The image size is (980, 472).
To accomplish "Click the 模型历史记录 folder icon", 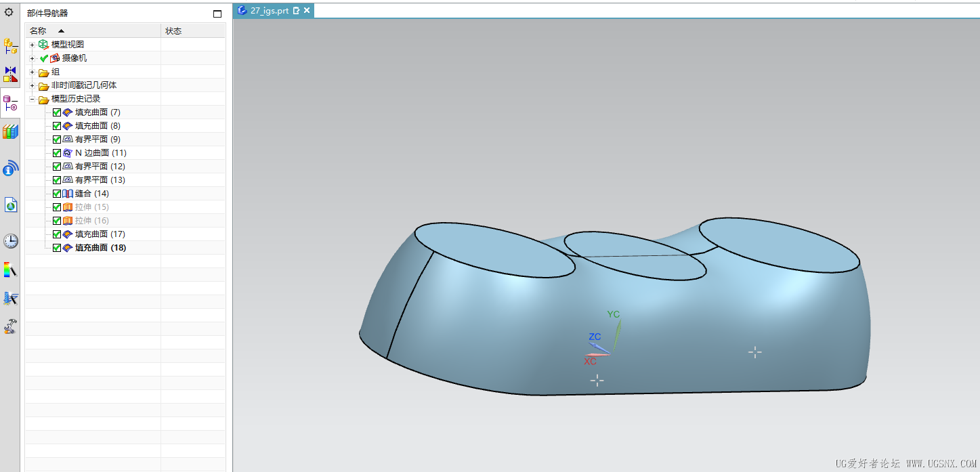I will click(43, 99).
